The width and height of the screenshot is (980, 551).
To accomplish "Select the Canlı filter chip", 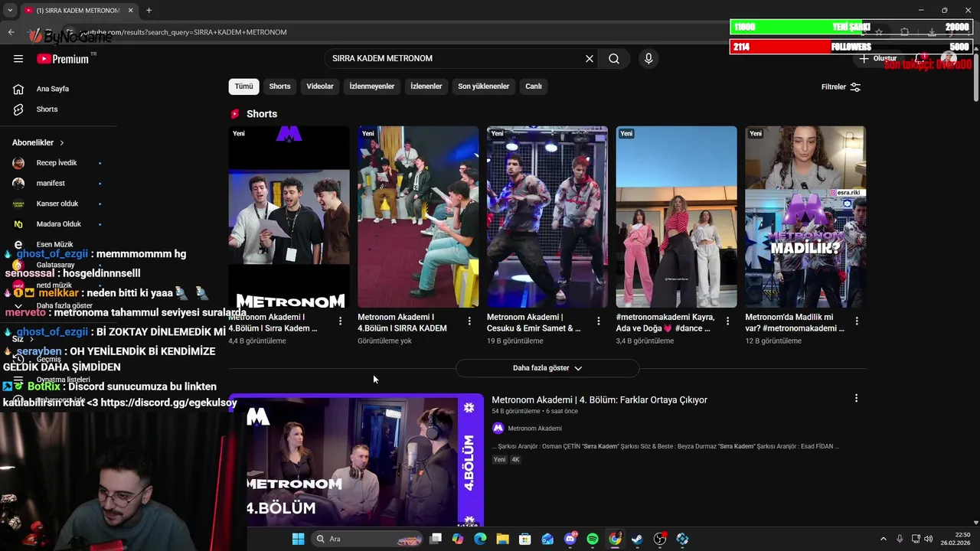I will tap(534, 86).
